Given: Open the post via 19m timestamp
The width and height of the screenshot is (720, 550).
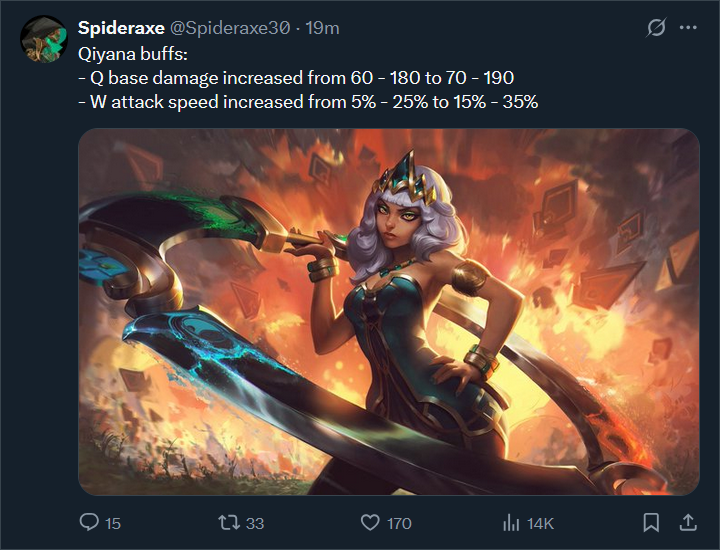Looking at the screenshot, I should tap(322, 28).
